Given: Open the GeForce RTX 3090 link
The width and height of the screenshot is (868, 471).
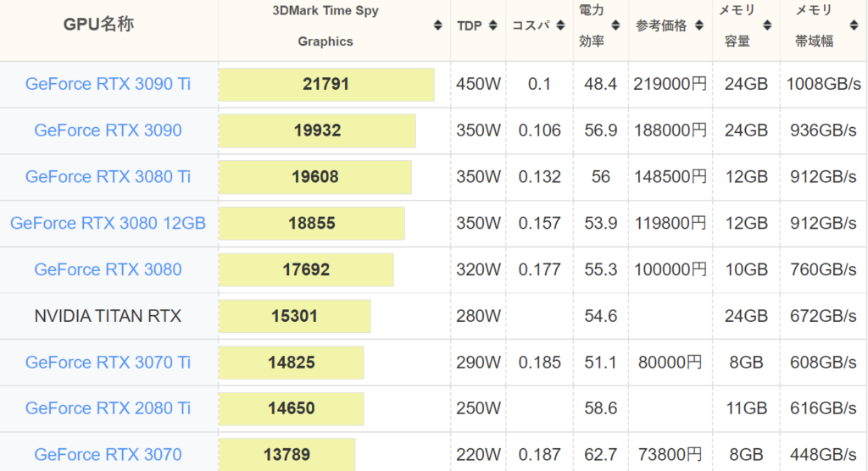Looking at the screenshot, I should tap(108, 130).
